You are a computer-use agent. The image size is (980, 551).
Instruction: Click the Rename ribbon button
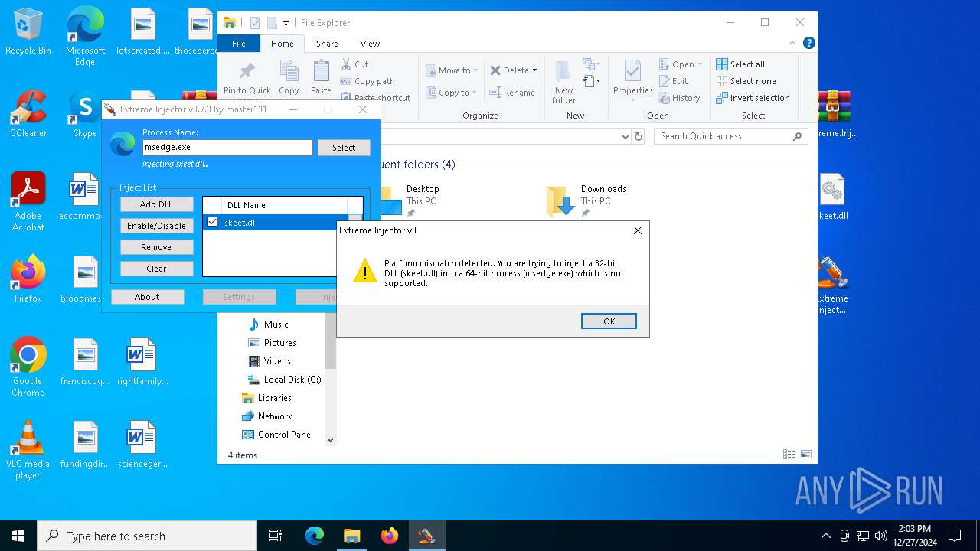512,93
